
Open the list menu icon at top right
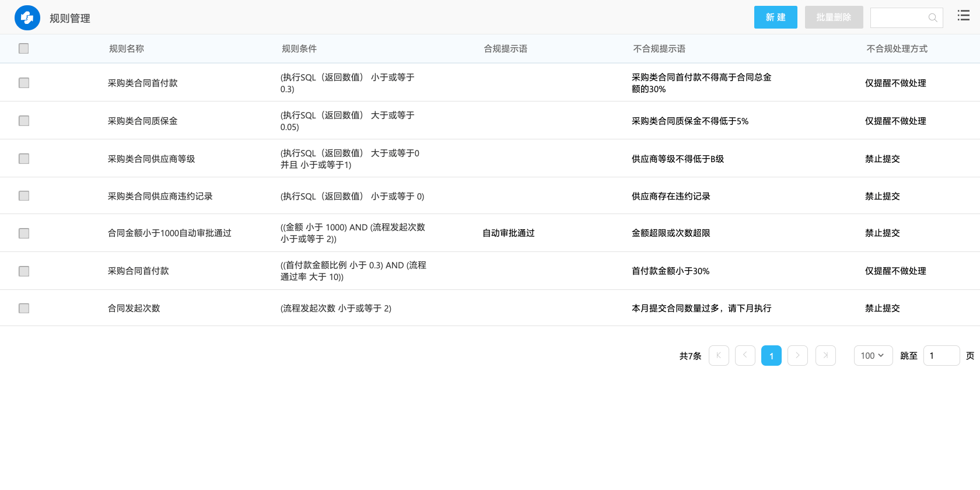(x=964, y=16)
